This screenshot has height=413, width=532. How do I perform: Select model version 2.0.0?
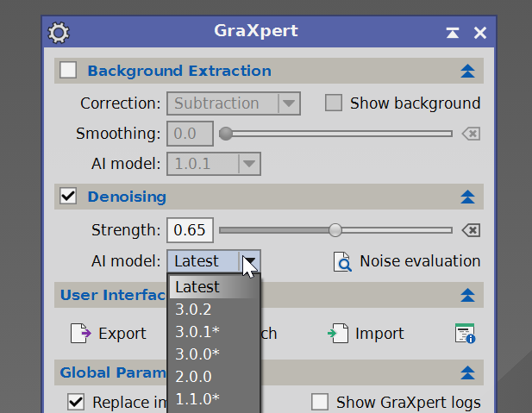coord(214,377)
